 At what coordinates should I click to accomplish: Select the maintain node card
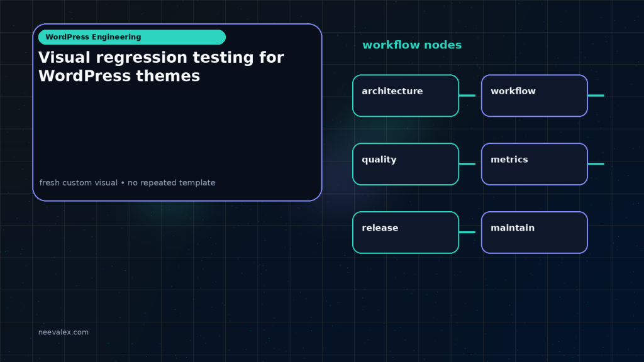[x=535, y=233]
